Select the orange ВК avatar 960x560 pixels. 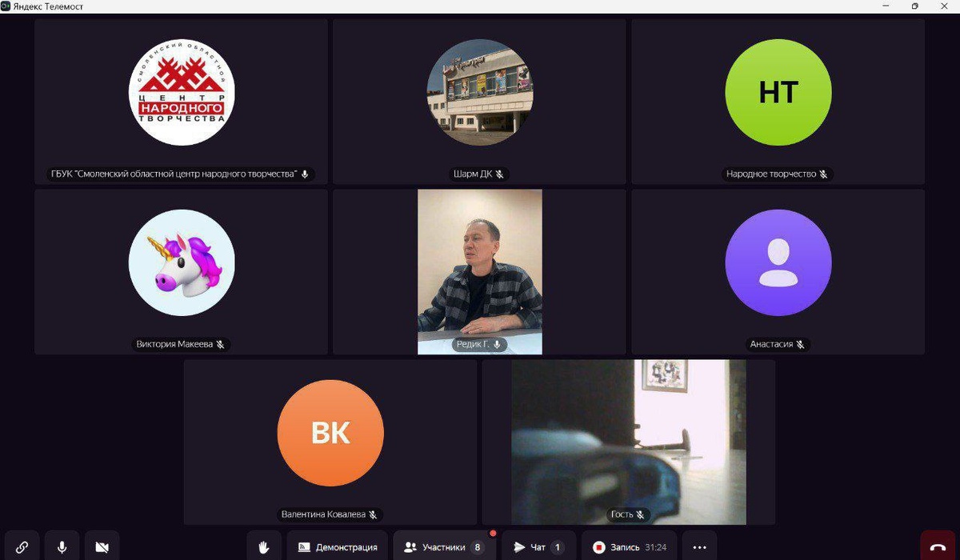330,433
